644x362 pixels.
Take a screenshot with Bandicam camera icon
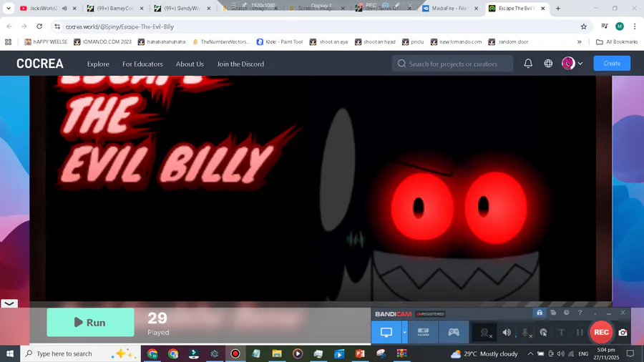tap(623, 333)
